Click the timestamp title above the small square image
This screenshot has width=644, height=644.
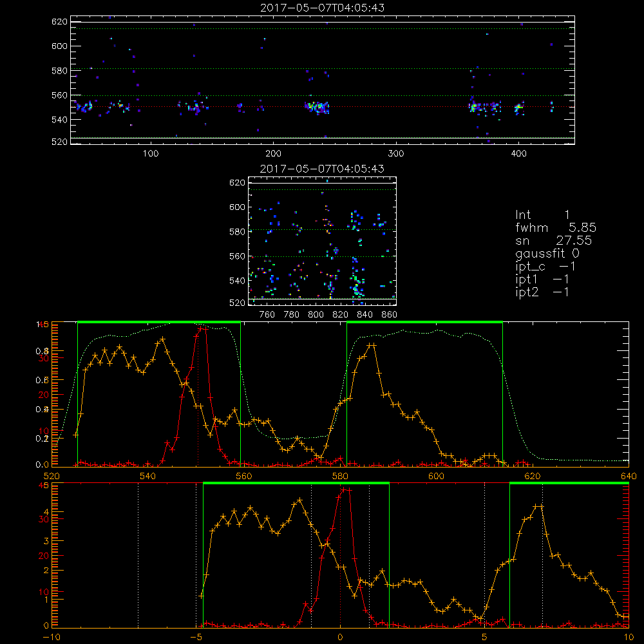click(x=323, y=169)
